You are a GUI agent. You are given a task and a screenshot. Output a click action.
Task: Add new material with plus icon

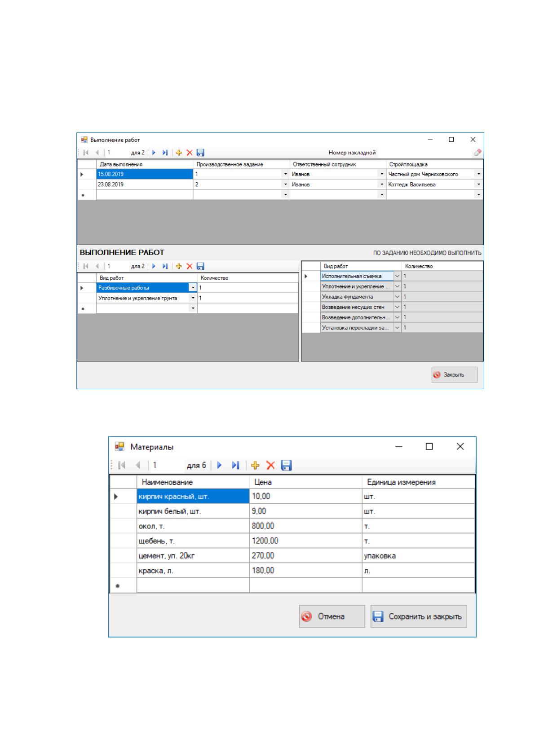255,465
